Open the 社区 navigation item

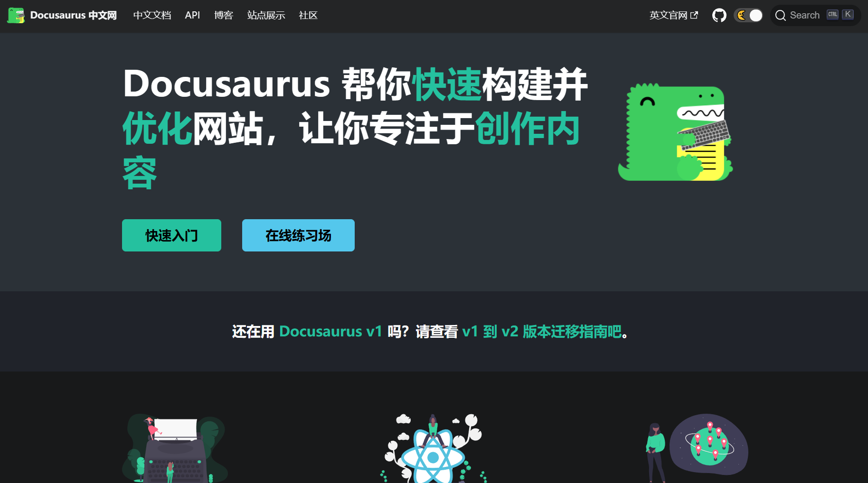tap(308, 15)
